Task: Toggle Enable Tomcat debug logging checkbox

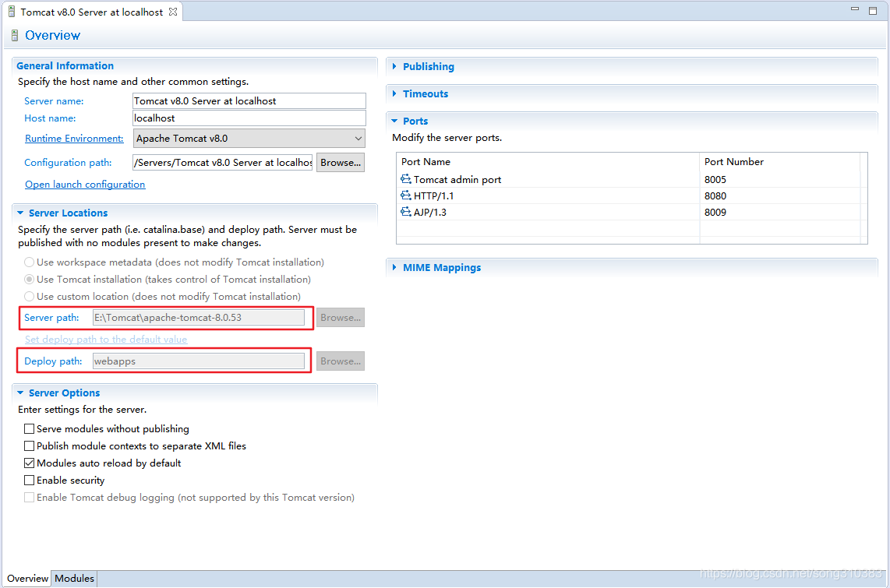Action: point(29,498)
